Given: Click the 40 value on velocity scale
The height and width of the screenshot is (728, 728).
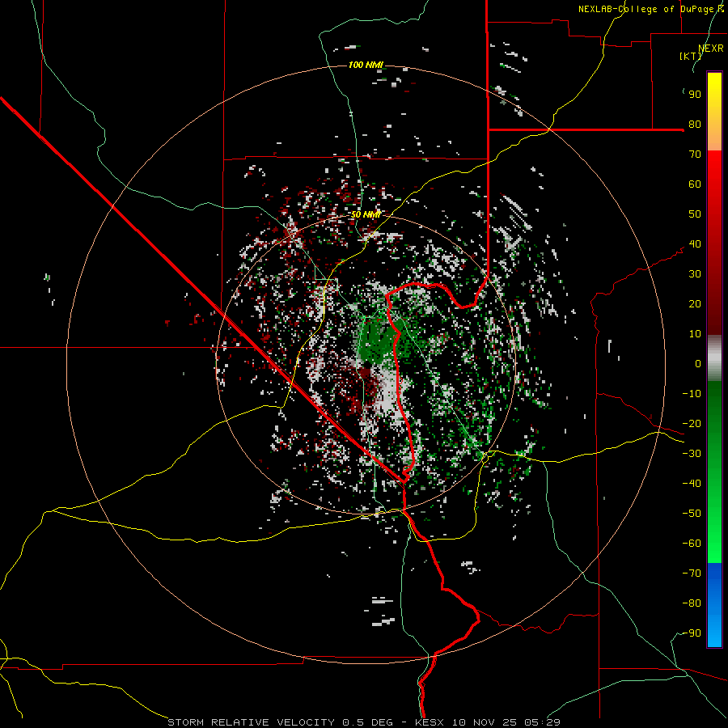Looking at the screenshot, I should [x=695, y=244].
